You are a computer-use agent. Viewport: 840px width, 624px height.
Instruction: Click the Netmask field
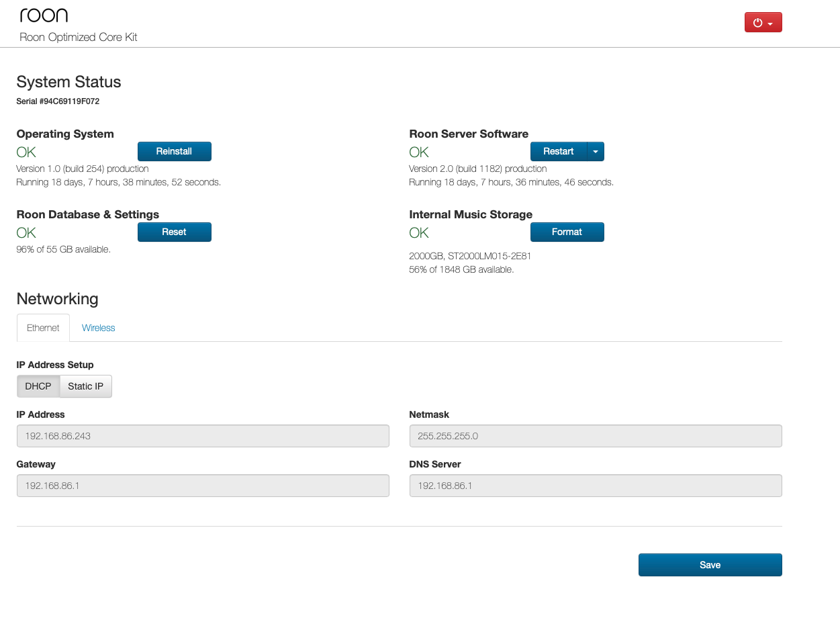click(x=596, y=436)
